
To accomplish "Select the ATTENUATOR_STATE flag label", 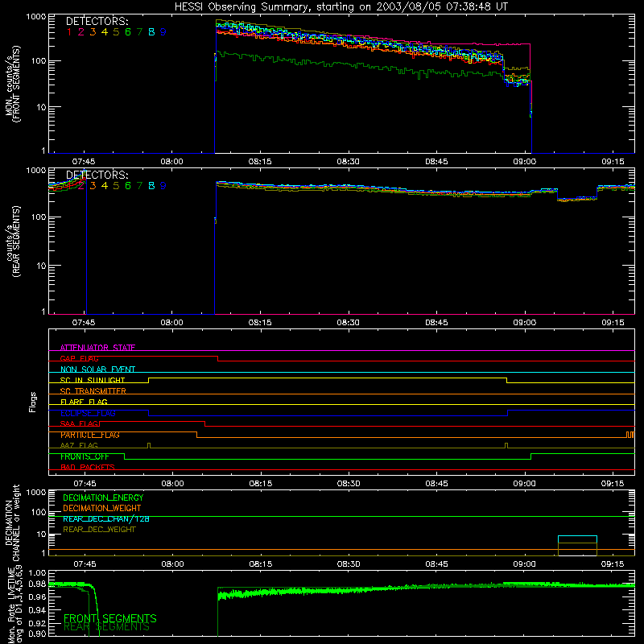I will (97, 348).
